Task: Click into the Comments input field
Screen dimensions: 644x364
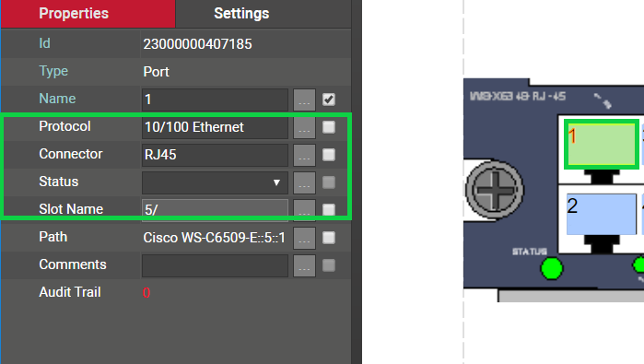Action: click(x=215, y=265)
